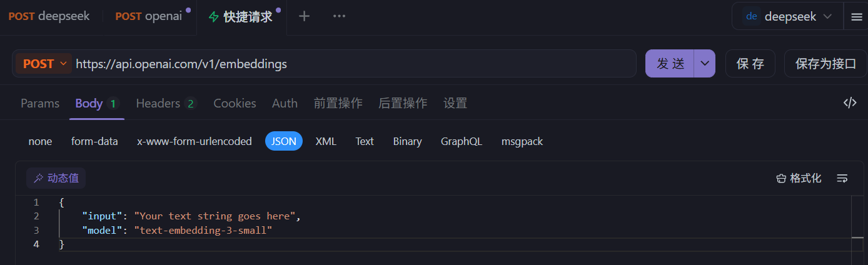The width and height of the screenshot is (868, 265).
Task: Click the "Your text string goes here" value
Action: click(x=214, y=216)
